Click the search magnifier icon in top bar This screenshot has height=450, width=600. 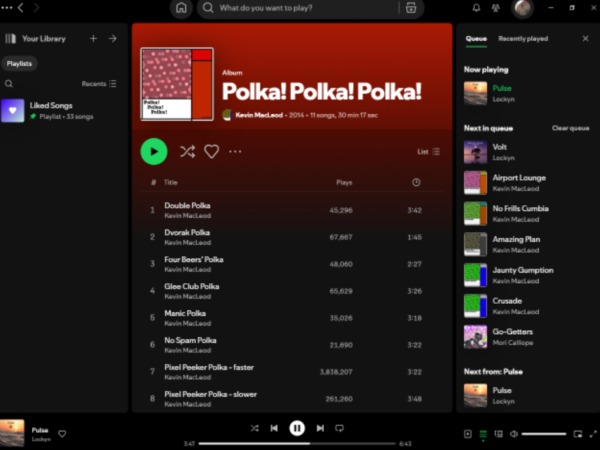(208, 8)
